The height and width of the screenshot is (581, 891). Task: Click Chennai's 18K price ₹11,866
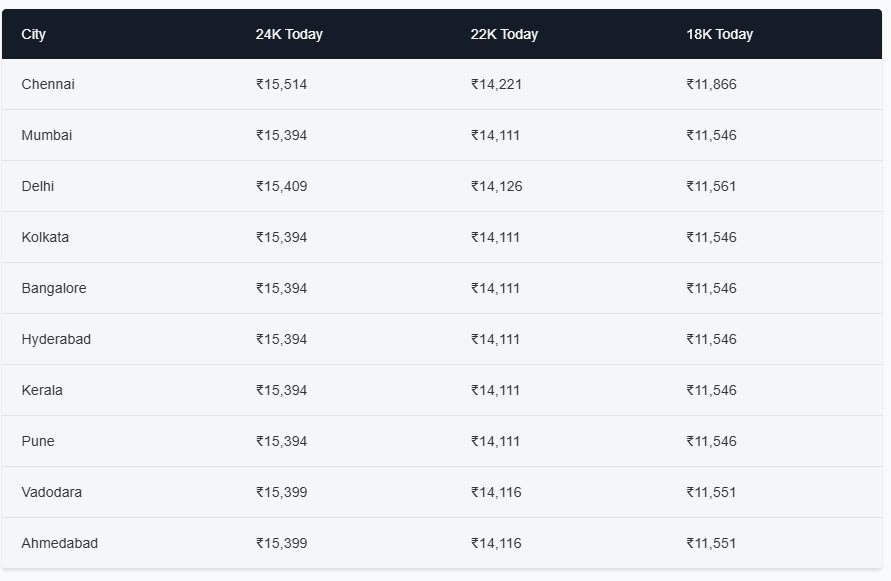(711, 84)
